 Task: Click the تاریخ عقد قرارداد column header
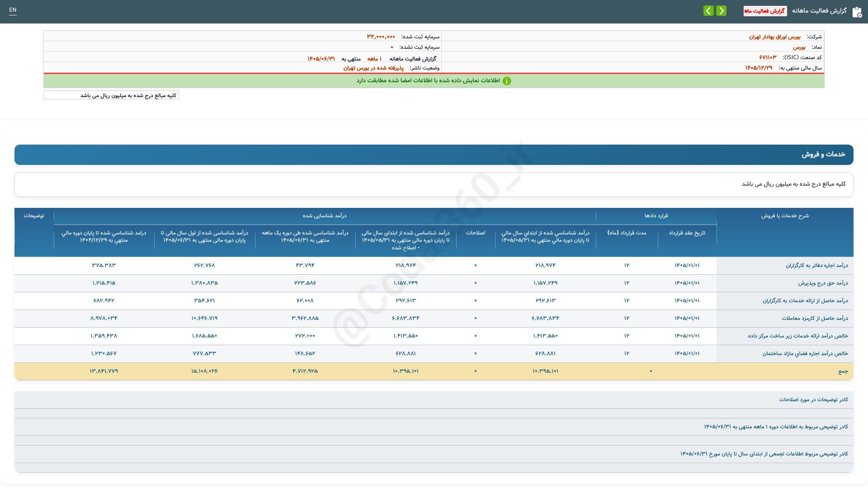687,233
